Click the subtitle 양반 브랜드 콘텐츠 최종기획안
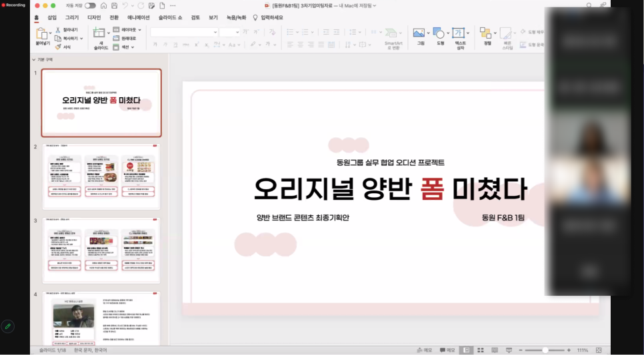This screenshot has width=644, height=355. pyautogui.click(x=303, y=218)
